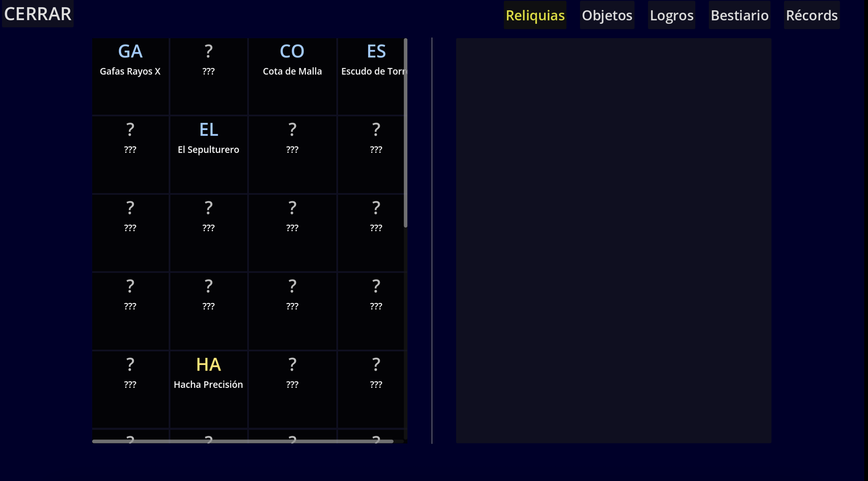The height and width of the screenshot is (481, 868).
Task: Click the horizontal scrollbar under relic grid
Action: point(242,441)
